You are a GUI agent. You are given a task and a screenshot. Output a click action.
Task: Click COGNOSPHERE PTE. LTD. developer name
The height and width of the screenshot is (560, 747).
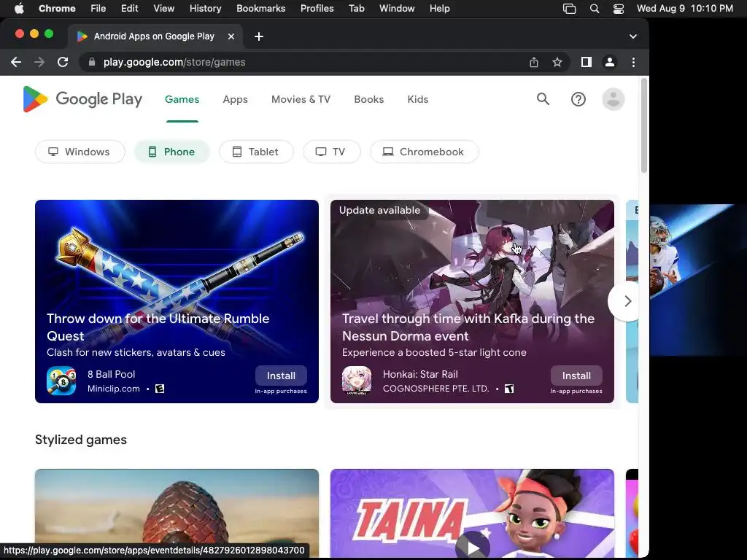[436, 389]
